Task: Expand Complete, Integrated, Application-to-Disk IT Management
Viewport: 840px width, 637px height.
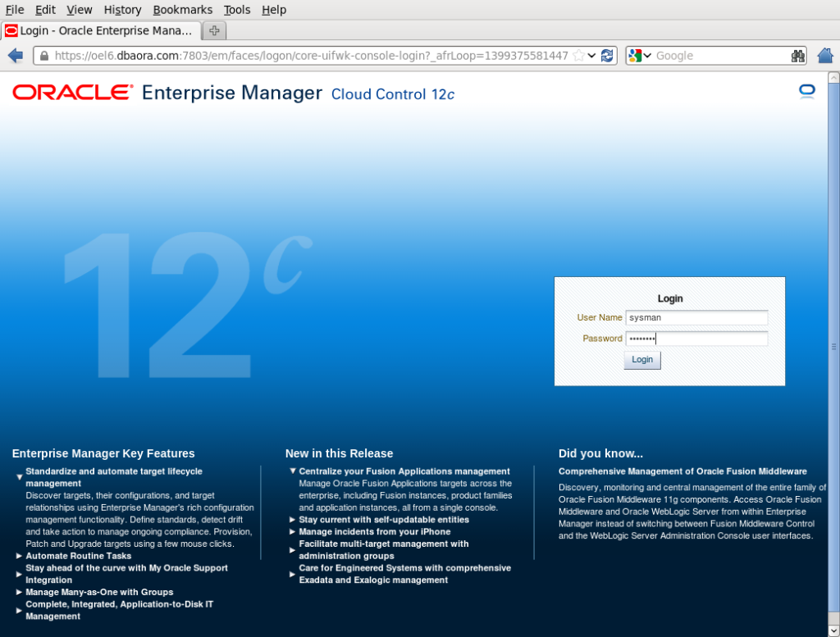Action: point(20,610)
